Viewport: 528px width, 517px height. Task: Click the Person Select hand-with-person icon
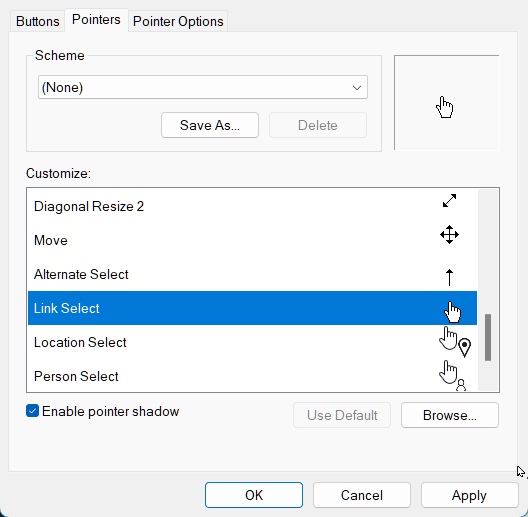[453, 375]
